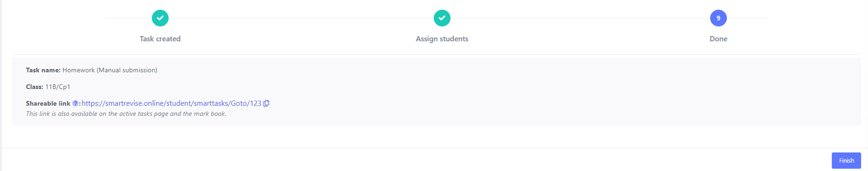Click the Finish button

[846, 161]
